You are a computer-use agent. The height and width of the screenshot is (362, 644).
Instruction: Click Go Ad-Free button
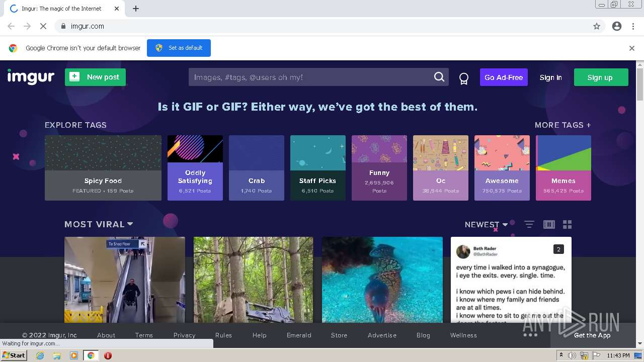pos(504,77)
